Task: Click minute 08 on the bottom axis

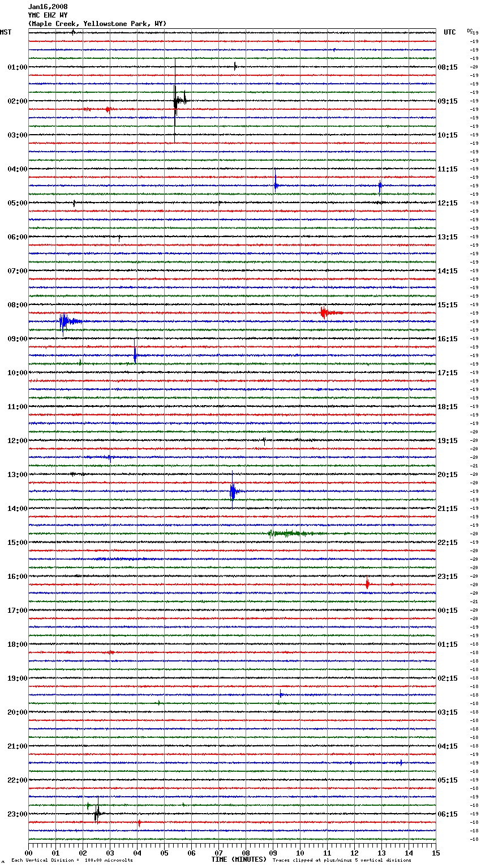Action: click(246, 853)
